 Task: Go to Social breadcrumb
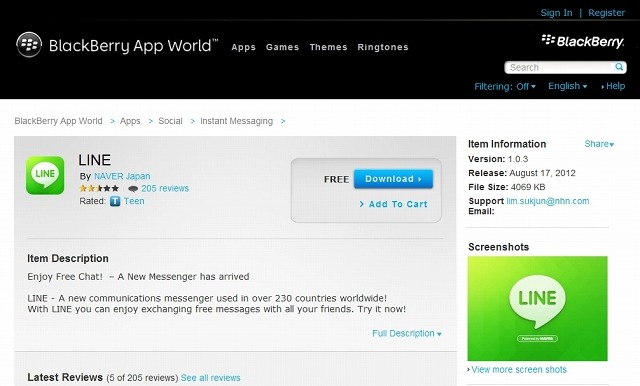[x=170, y=121]
